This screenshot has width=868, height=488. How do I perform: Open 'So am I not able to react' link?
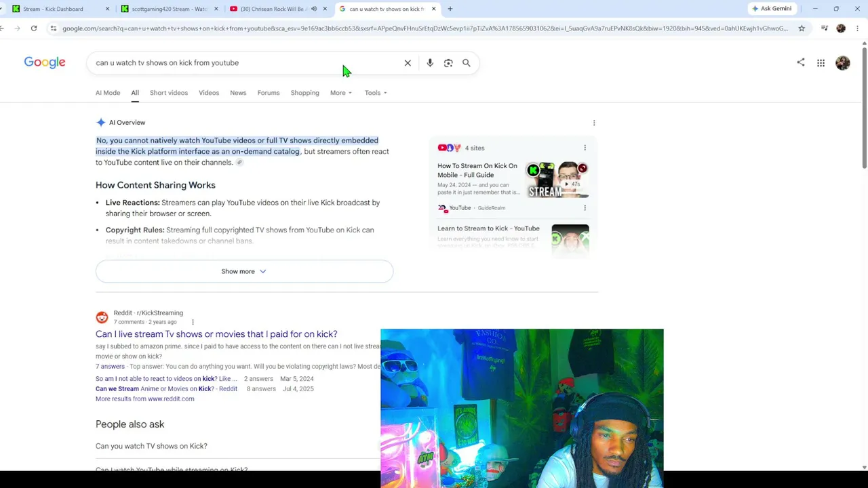point(166,379)
